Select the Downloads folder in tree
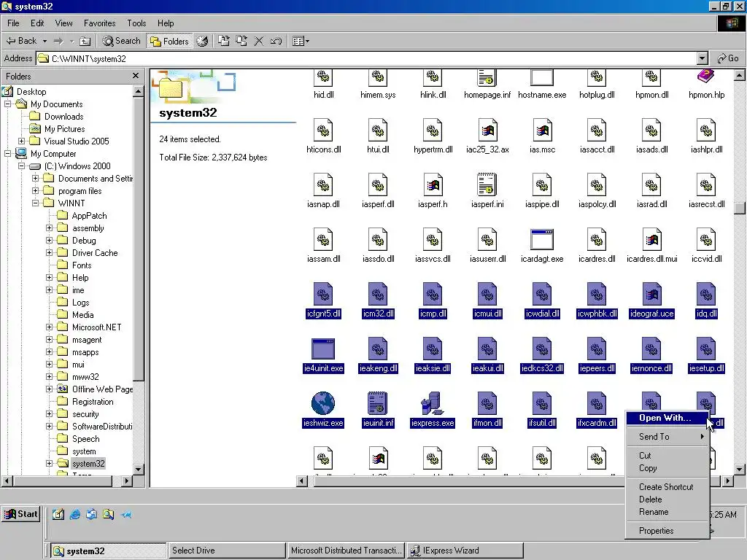The width and height of the screenshot is (747, 560). [x=64, y=117]
